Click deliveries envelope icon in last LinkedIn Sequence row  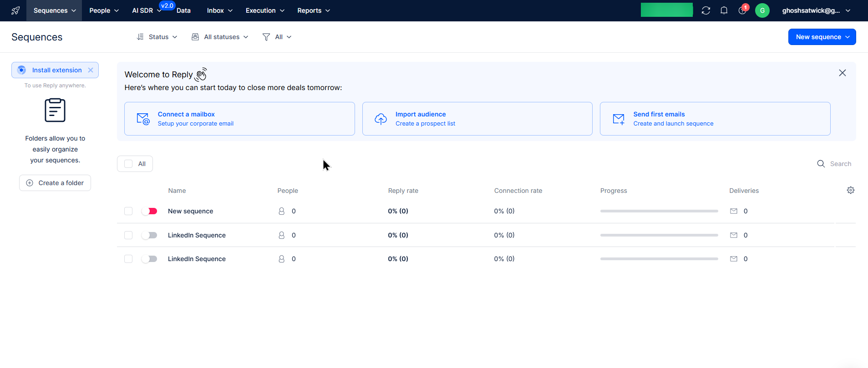click(734, 259)
